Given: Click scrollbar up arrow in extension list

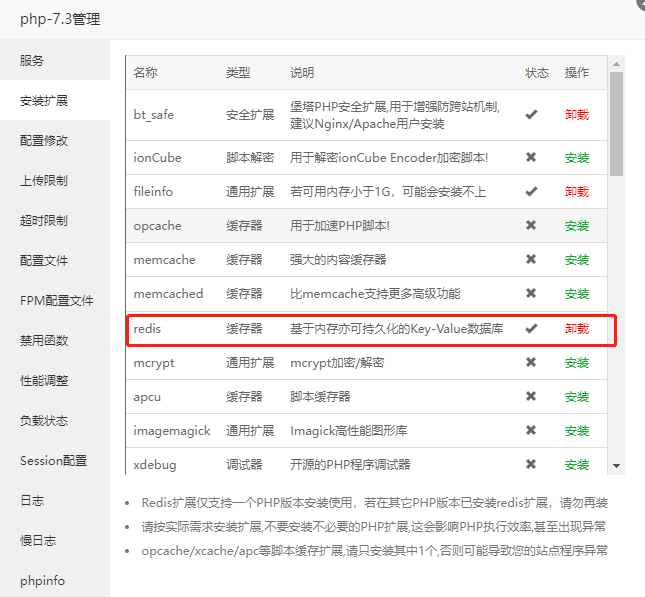Looking at the screenshot, I should pos(616,64).
